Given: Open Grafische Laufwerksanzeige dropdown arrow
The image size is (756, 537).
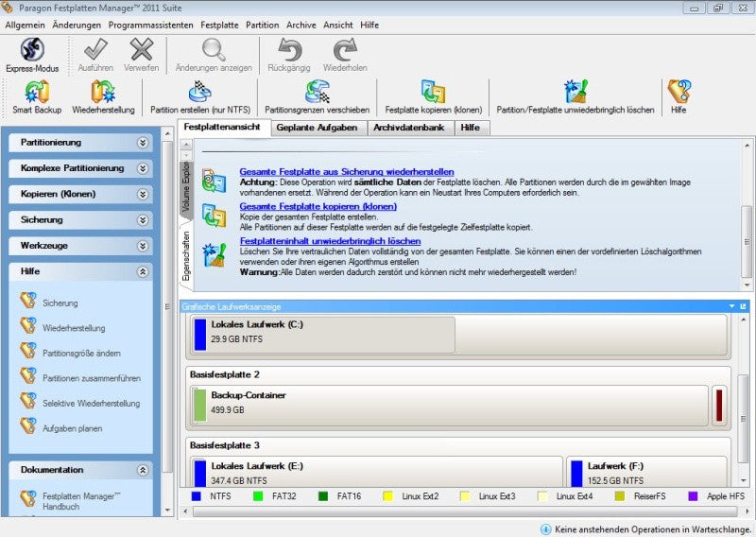Looking at the screenshot, I should point(731,306).
